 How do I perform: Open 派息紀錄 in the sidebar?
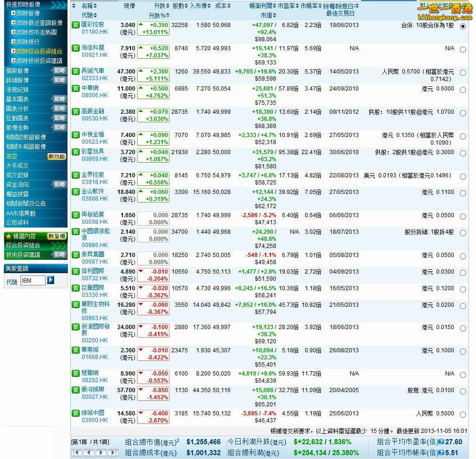(17, 90)
